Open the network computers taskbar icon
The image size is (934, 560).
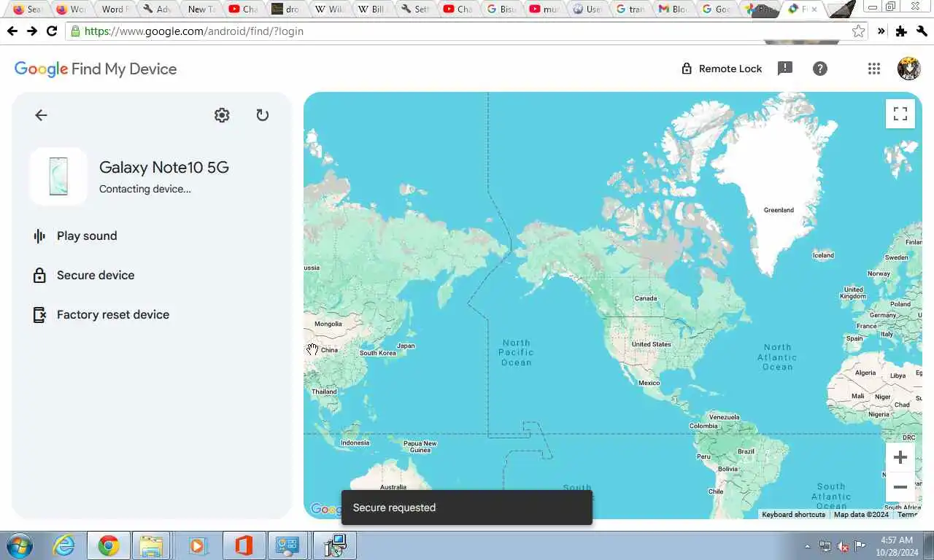coord(333,545)
